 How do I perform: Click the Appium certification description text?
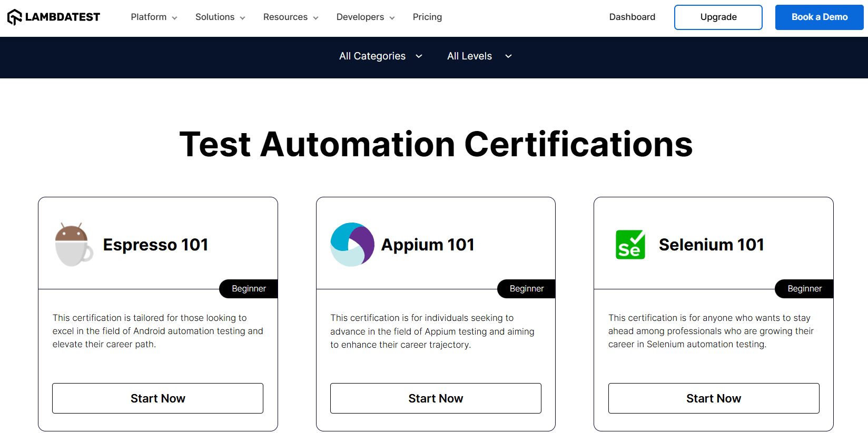click(432, 331)
